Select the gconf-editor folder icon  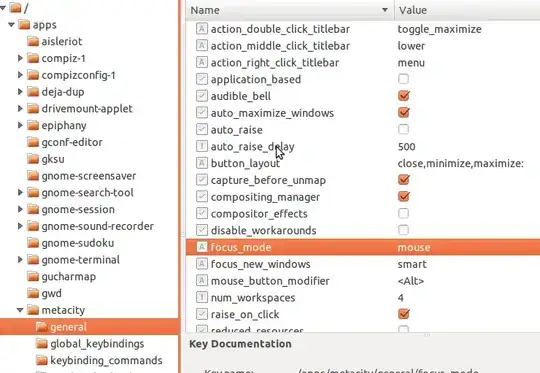33,142
